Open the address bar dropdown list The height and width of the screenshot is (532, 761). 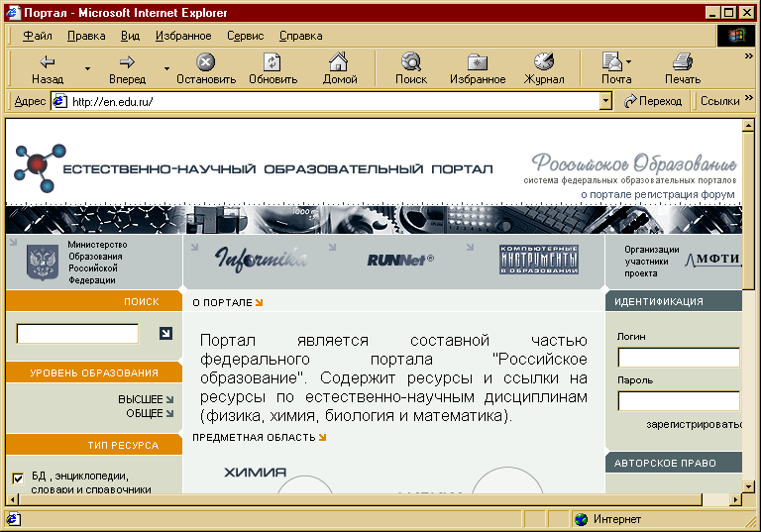tap(605, 101)
